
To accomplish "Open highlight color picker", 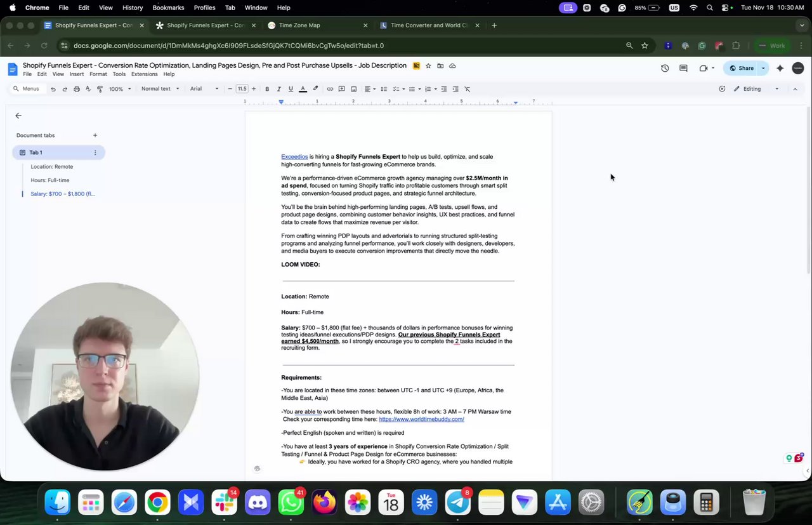I will pyautogui.click(x=315, y=89).
